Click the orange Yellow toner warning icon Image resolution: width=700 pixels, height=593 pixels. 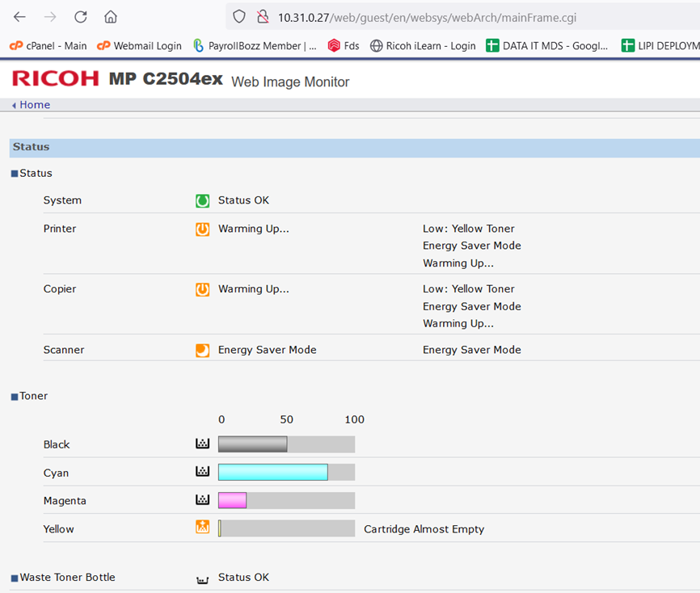tap(202, 527)
